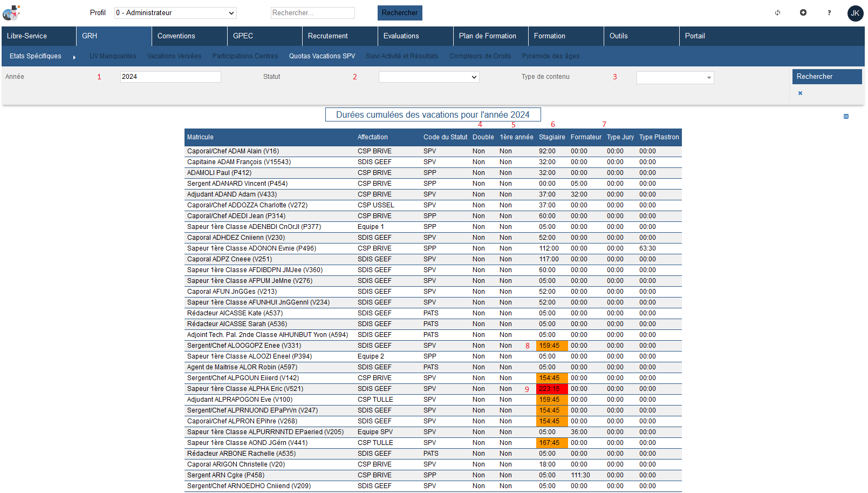Clear filters with the blue X icon

(x=800, y=93)
